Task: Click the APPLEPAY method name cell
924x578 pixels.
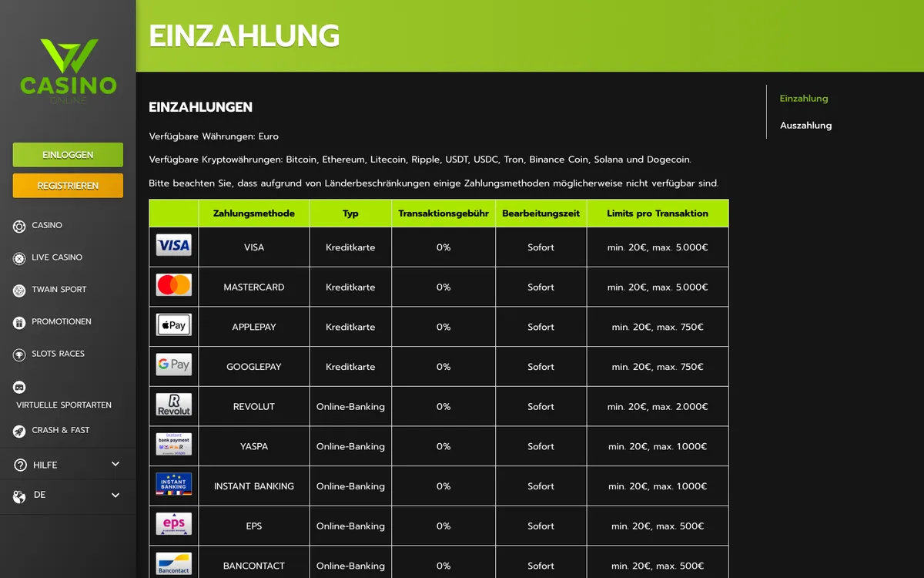Action: pyautogui.click(x=254, y=327)
